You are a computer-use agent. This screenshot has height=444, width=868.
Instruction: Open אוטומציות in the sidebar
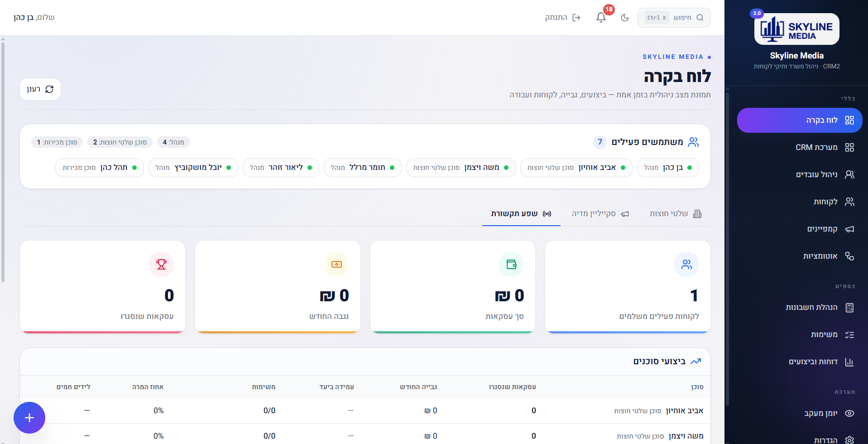point(800,256)
